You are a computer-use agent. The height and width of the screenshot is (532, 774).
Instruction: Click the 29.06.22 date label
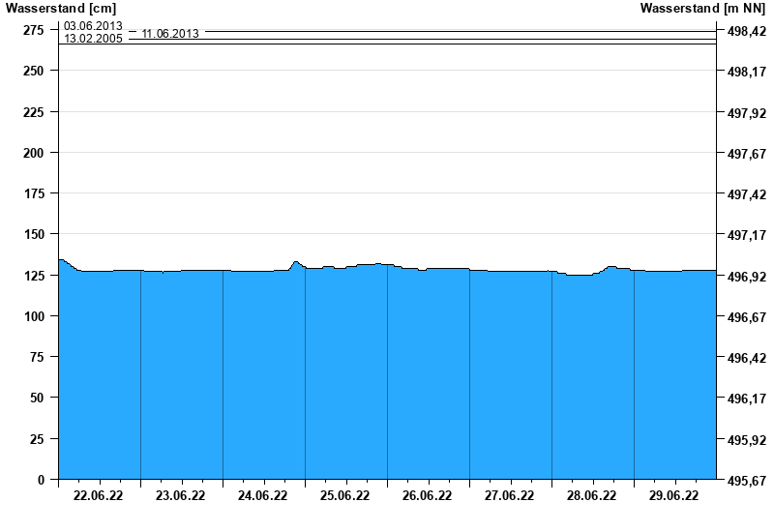(x=674, y=495)
